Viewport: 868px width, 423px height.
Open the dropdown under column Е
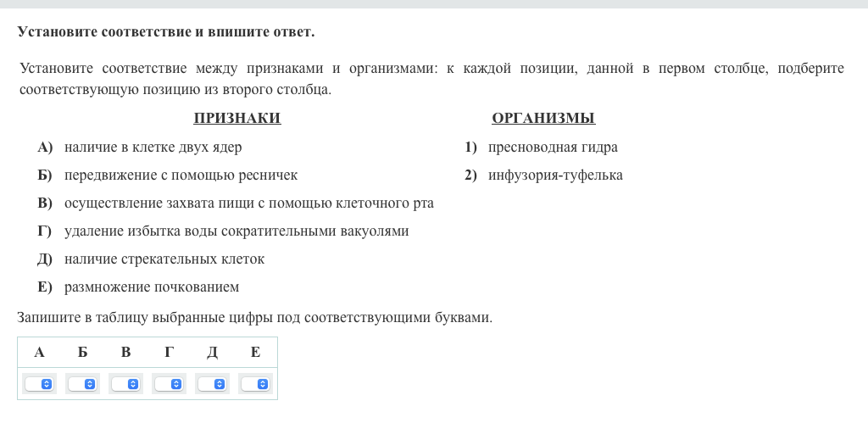tap(255, 384)
